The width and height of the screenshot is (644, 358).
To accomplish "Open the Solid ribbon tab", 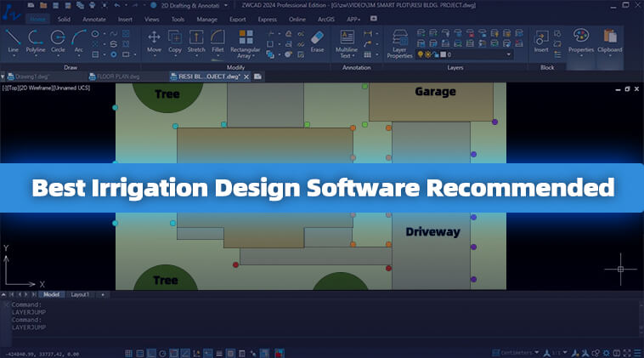I will point(64,19).
